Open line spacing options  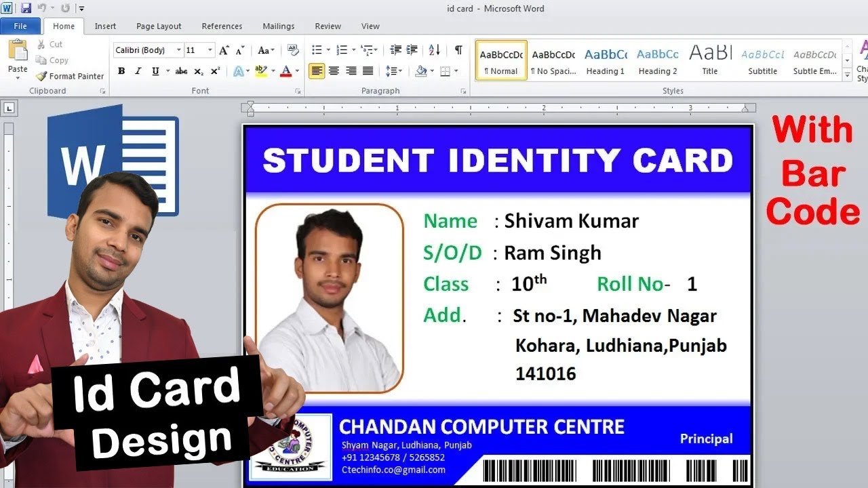point(393,70)
